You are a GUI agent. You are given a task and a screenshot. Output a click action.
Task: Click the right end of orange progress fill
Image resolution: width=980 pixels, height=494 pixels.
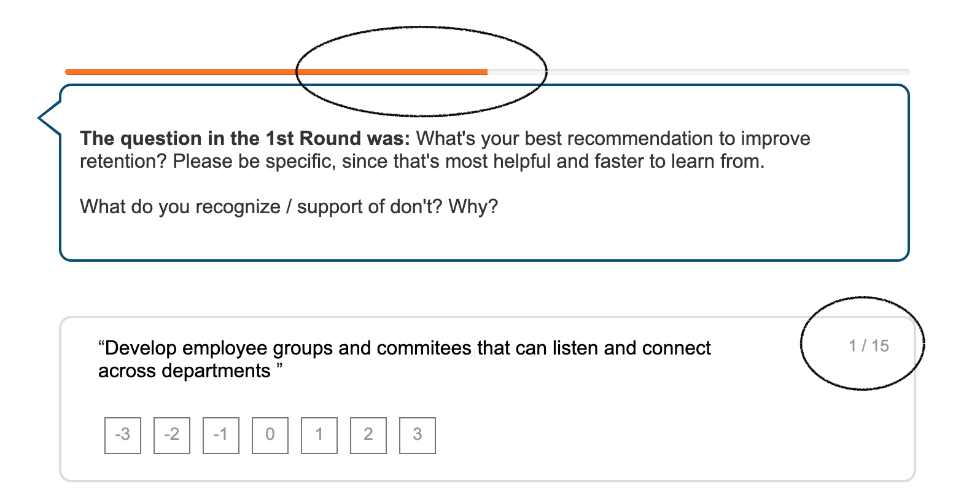pyautogui.click(x=485, y=72)
